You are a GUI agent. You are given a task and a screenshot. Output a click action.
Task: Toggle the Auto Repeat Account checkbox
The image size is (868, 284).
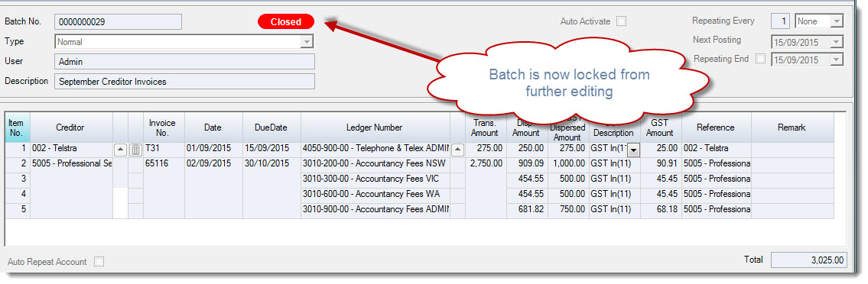(99, 262)
